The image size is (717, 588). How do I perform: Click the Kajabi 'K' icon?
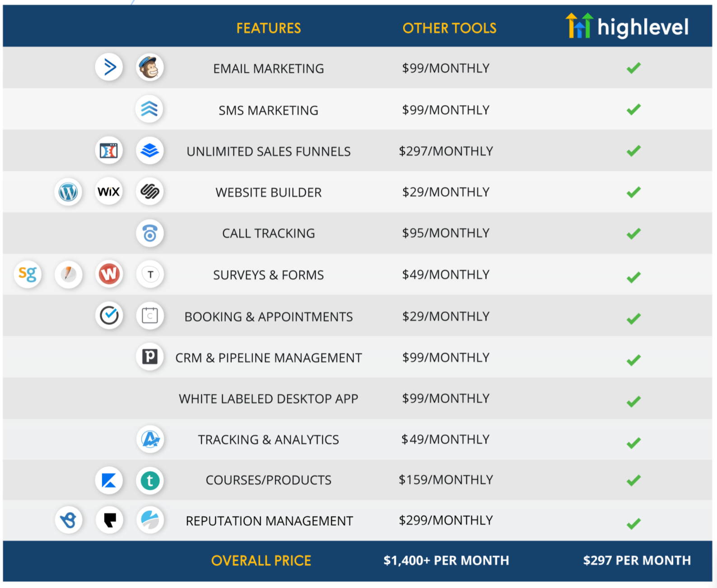coord(109,480)
